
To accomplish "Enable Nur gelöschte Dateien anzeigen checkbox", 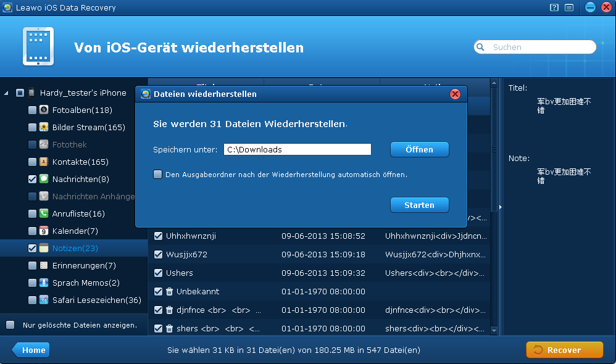I will click(10, 325).
